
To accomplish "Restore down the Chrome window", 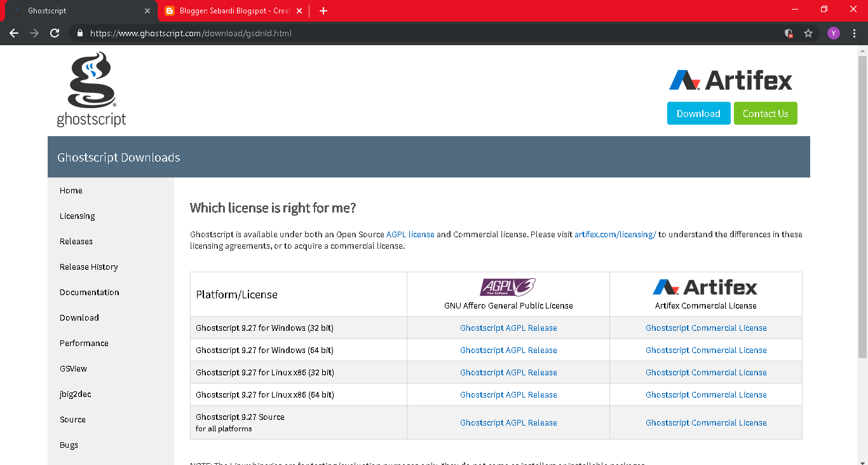I will pos(824,9).
